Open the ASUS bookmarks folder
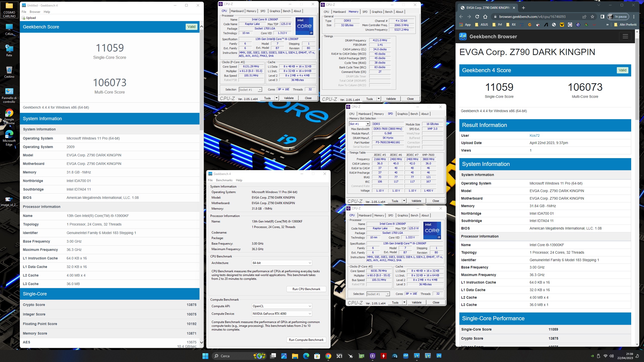This screenshot has height=362, width=644. coord(481,25)
